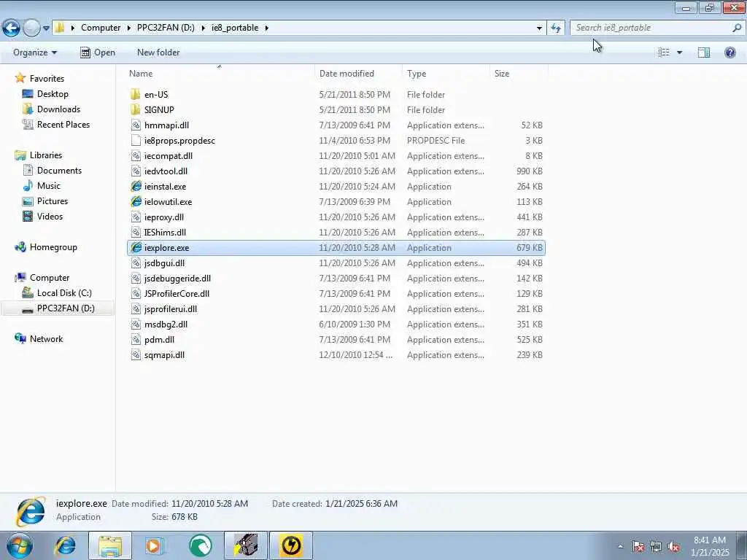The width and height of the screenshot is (747, 560).
Task: Toggle the preview pane button
Action: [x=704, y=52]
